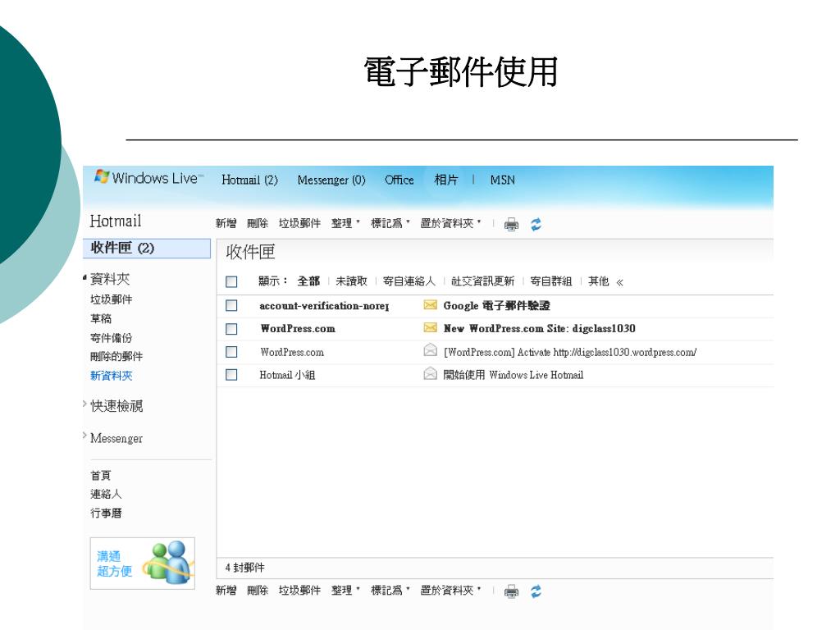Viewport: 840px width, 630px height.
Task: Open 刪除的郵件 folder
Action: [x=116, y=357]
